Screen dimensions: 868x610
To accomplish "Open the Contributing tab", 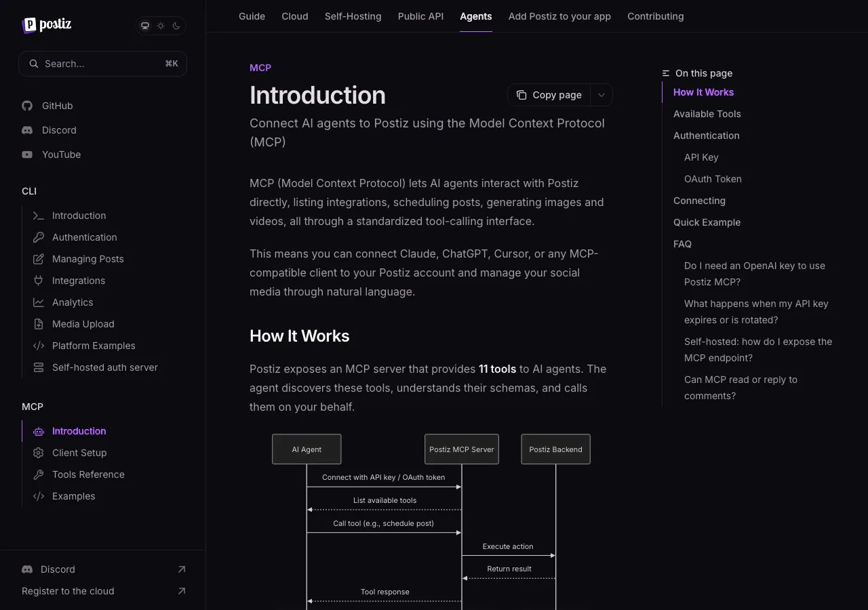I will (x=656, y=16).
